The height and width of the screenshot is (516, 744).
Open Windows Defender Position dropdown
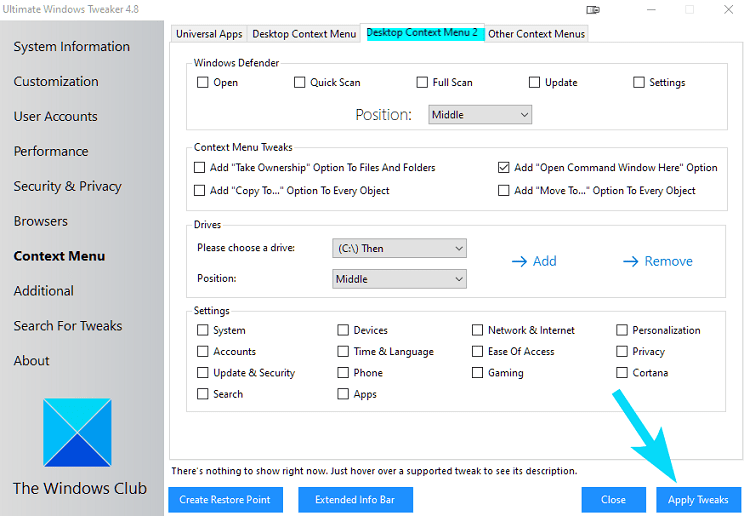(480, 115)
